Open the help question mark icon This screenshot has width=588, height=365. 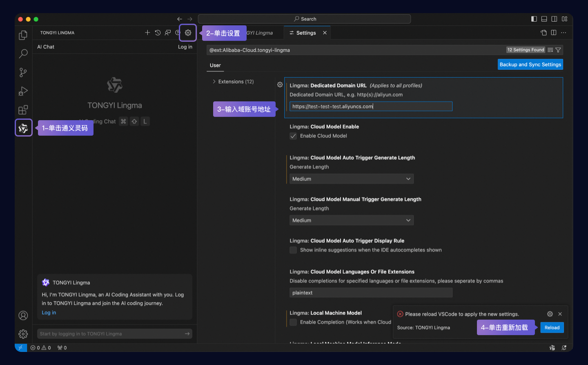[x=178, y=33]
